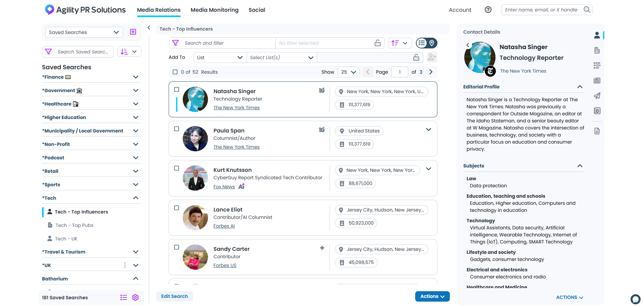Click the paper plane send icon in sidebar
This screenshot has width=644, height=307.
point(597,96)
